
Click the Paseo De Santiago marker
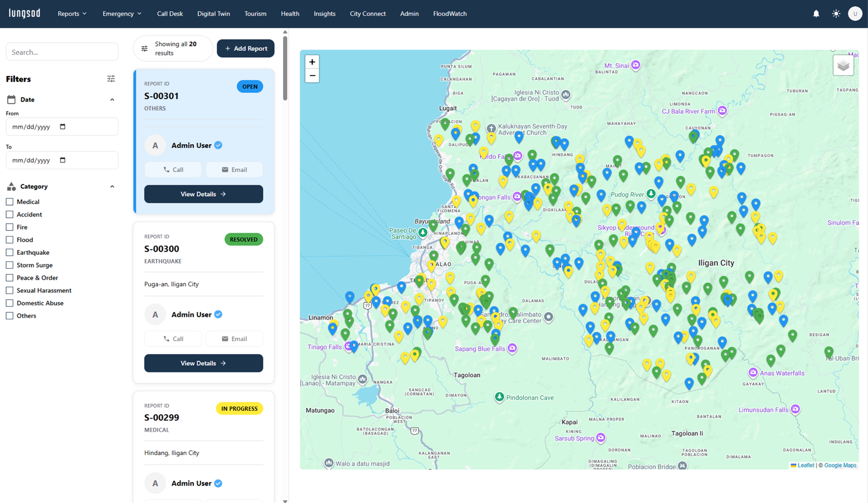(x=423, y=233)
